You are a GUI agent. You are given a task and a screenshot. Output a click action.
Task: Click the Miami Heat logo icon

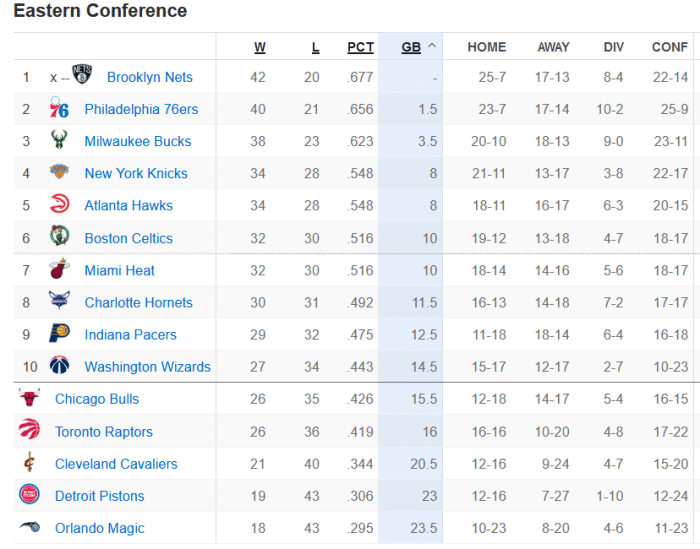click(60, 270)
